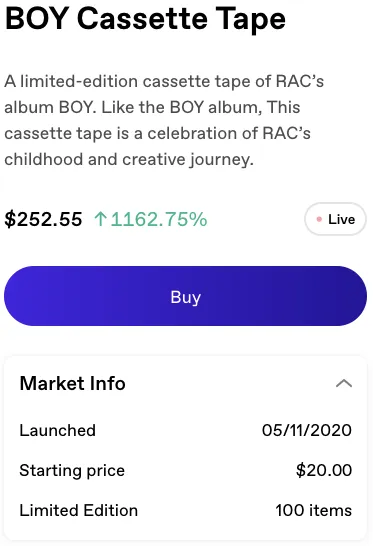The width and height of the screenshot is (373, 546).
Task: Select the Limited Edition label
Action: pyautogui.click(x=79, y=510)
